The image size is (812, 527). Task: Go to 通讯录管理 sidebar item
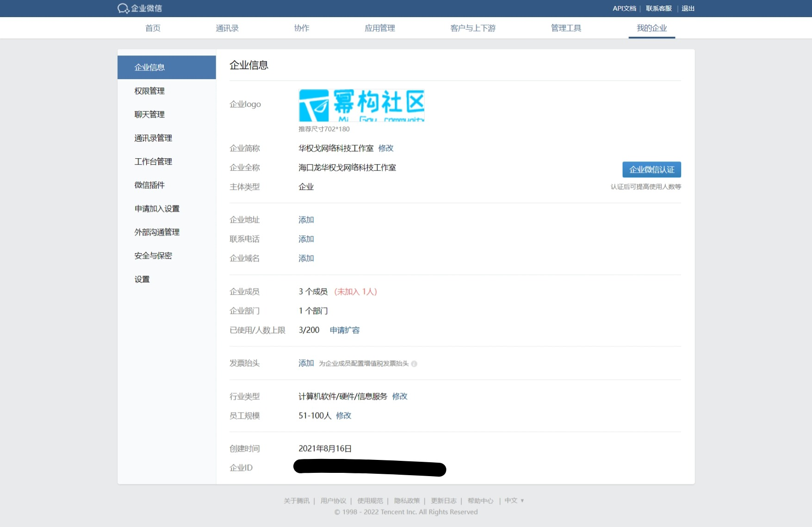[x=167, y=138]
